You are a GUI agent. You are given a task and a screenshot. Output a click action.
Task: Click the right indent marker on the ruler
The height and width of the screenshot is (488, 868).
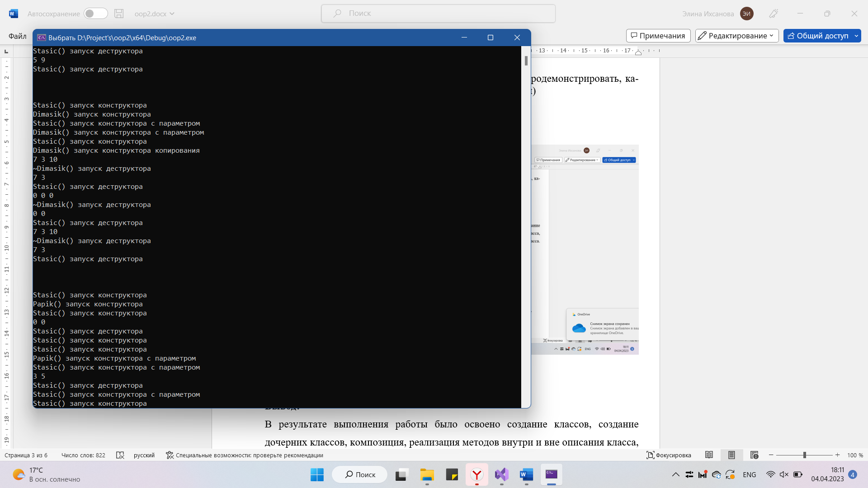pos(638,53)
